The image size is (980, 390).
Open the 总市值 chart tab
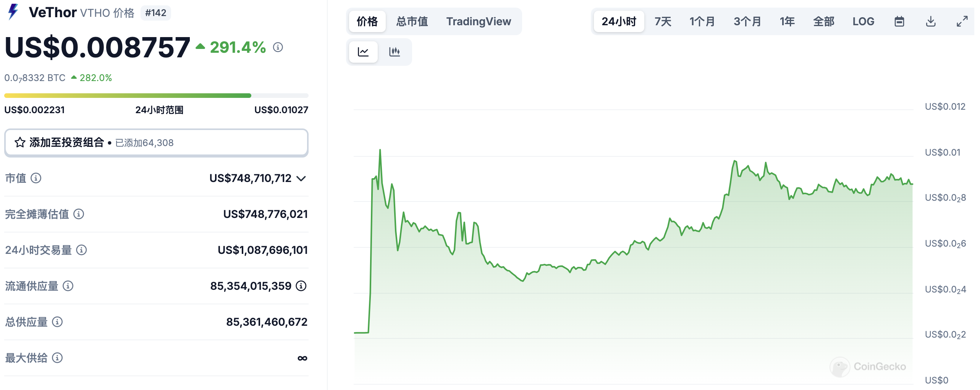pos(412,21)
